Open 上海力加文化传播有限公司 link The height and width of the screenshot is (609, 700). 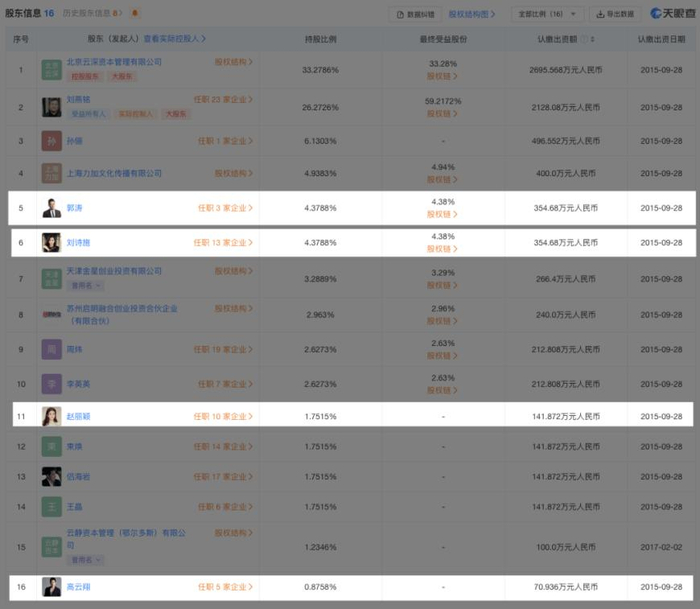pyautogui.click(x=114, y=173)
